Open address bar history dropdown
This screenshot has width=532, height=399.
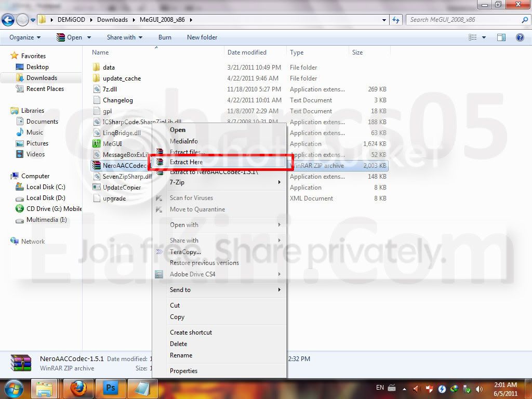click(384, 20)
